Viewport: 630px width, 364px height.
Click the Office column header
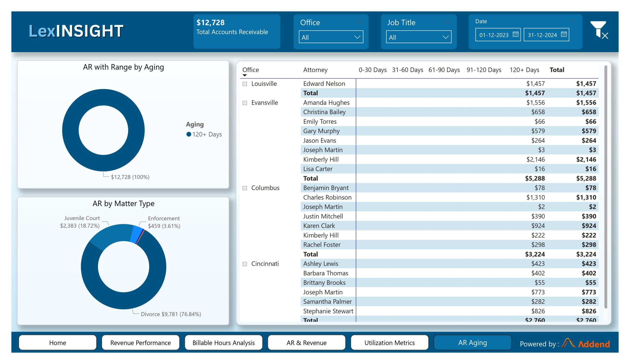(251, 70)
